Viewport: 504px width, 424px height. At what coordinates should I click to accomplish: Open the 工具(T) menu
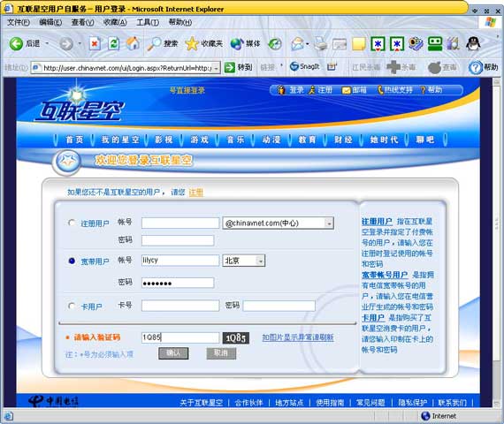point(148,22)
